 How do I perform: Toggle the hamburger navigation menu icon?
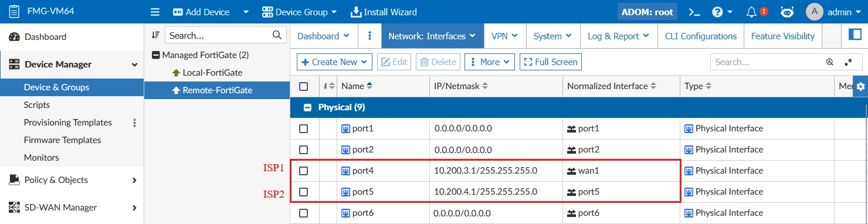click(x=155, y=12)
